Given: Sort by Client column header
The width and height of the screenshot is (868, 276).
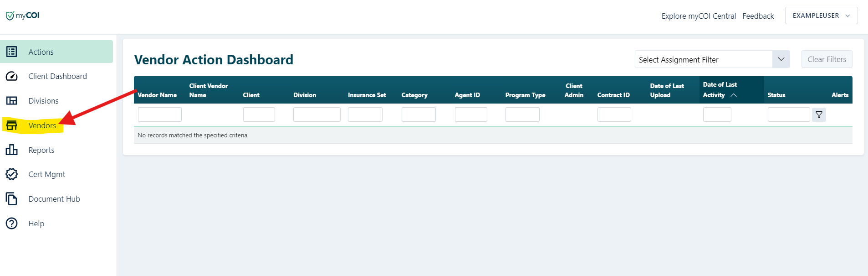Looking at the screenshot, I should pos(251,95).
